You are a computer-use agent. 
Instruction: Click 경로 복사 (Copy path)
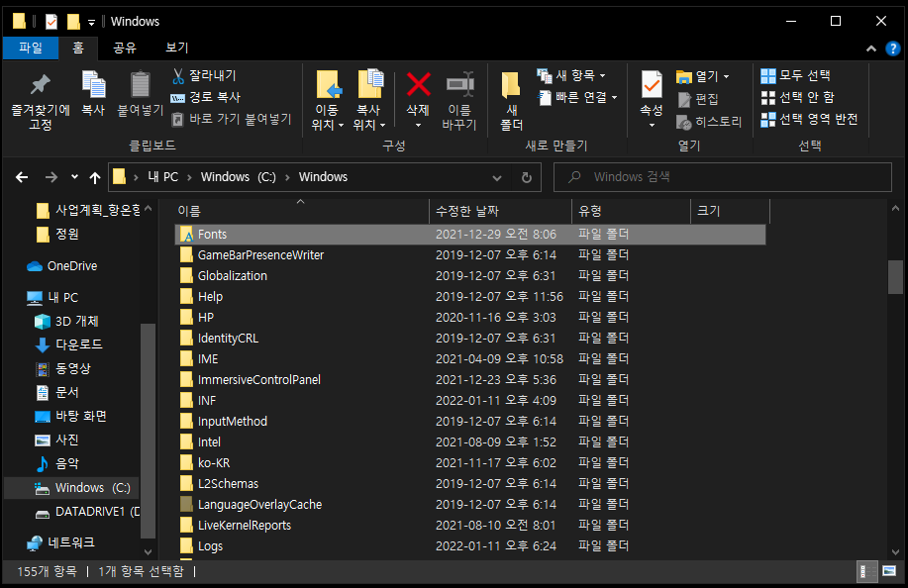click(x=206, y=97)
